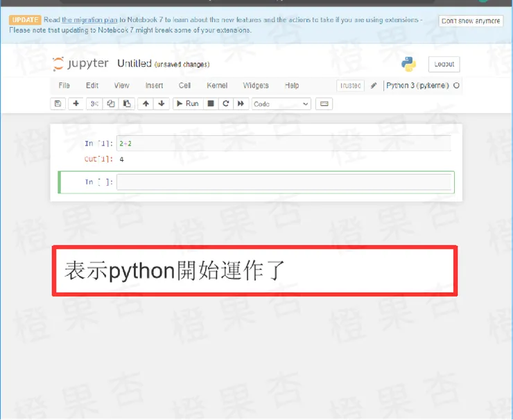
Task: Restart kernel and run all icon
Action: point(241,104)
